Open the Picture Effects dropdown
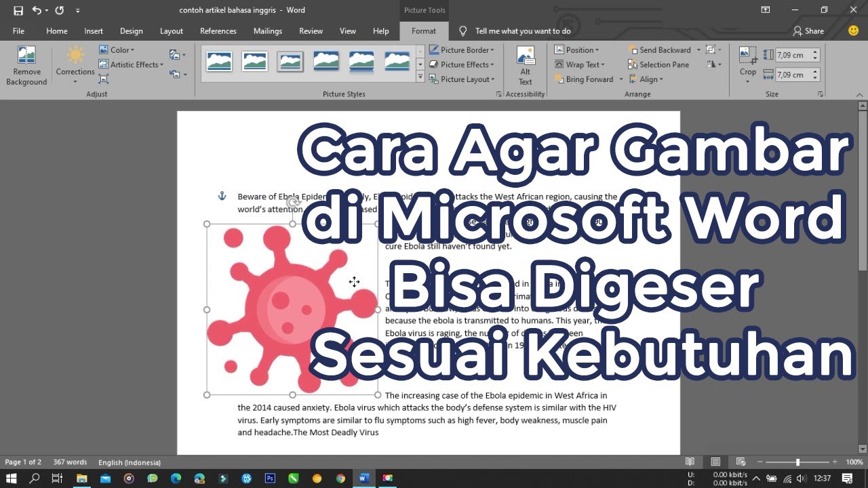The image size is (868, 488). [x=462, y=65]
